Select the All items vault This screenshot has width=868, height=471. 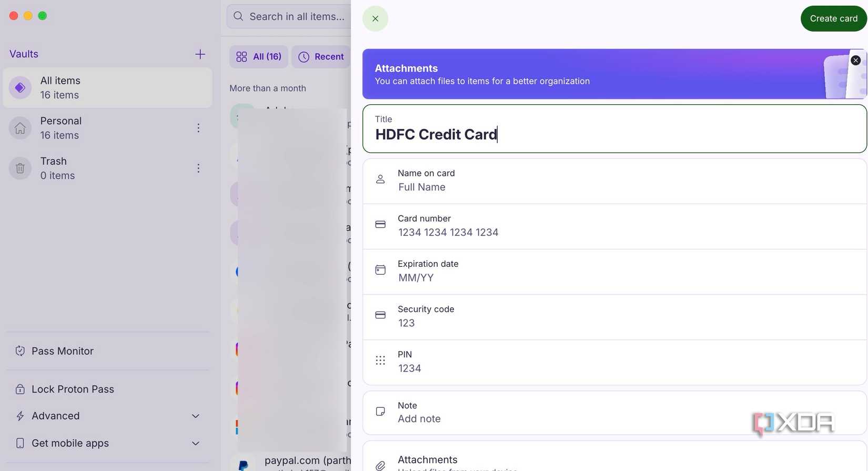(x=107, y=87)
